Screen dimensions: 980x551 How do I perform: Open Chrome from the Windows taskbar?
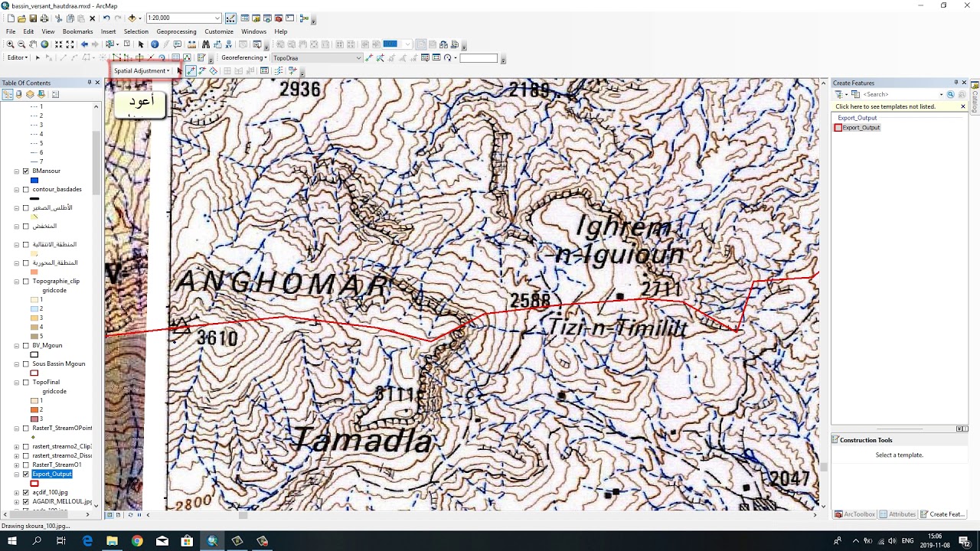tap(137, 541)
